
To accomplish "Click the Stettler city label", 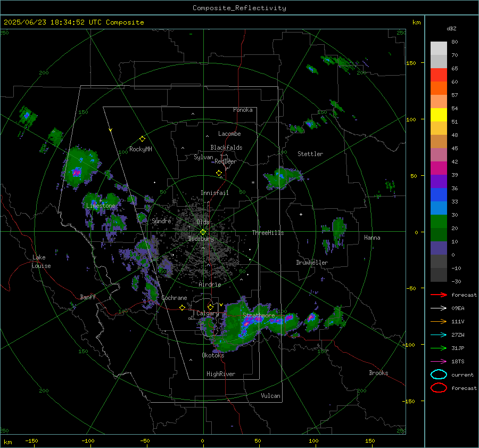I will click(310, 154).
